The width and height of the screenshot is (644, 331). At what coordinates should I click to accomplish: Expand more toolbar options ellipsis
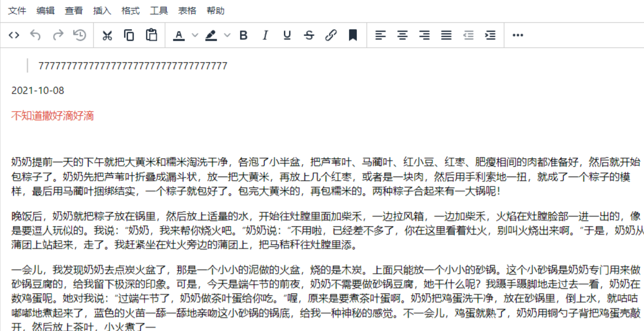tap(518, 35)
